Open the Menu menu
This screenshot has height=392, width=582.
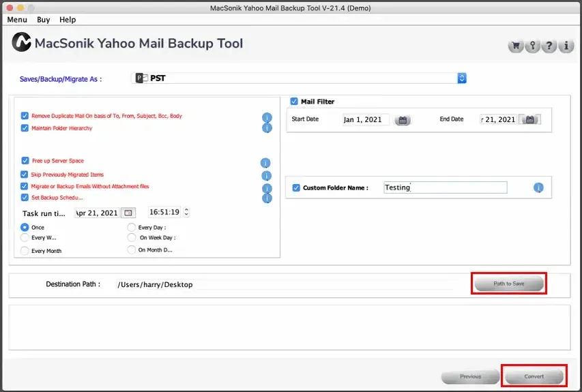coord(17,20)
